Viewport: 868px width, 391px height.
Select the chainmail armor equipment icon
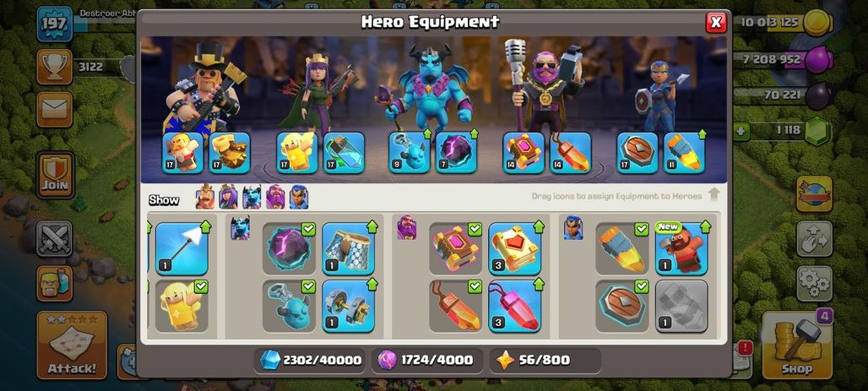[348, 248]
